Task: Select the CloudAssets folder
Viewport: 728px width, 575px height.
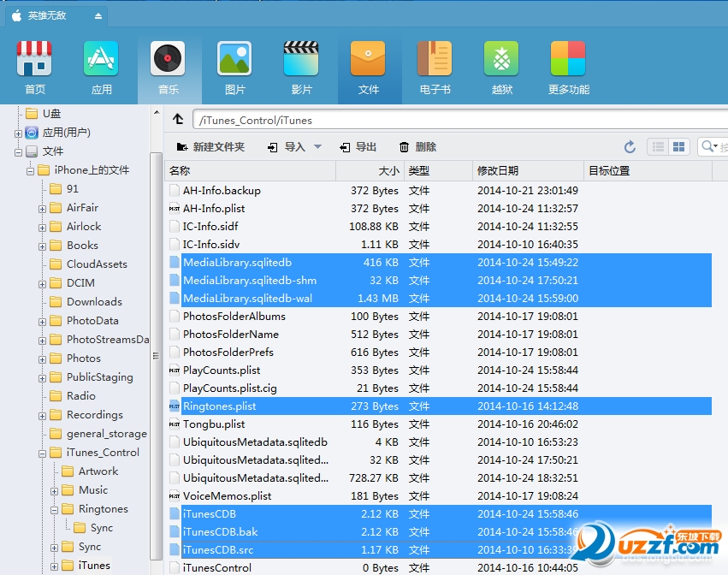Action: [x=88, y=264]
